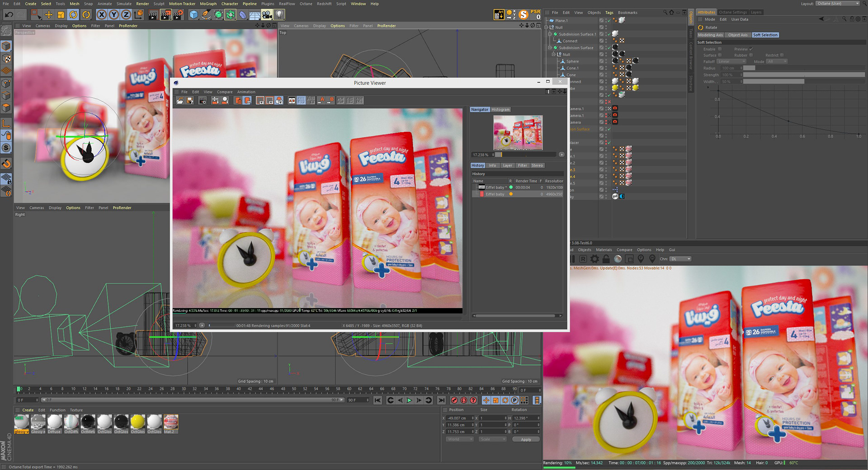This screenshot has width=868, height=470.
Task: Open the Octane Chn: DL dropdown
Action: tap(680, 259)
